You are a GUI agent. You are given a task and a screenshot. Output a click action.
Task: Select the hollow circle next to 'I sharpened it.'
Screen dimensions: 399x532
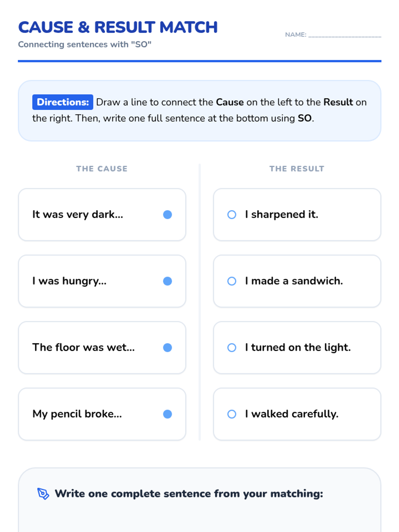(x=232, y=215)
